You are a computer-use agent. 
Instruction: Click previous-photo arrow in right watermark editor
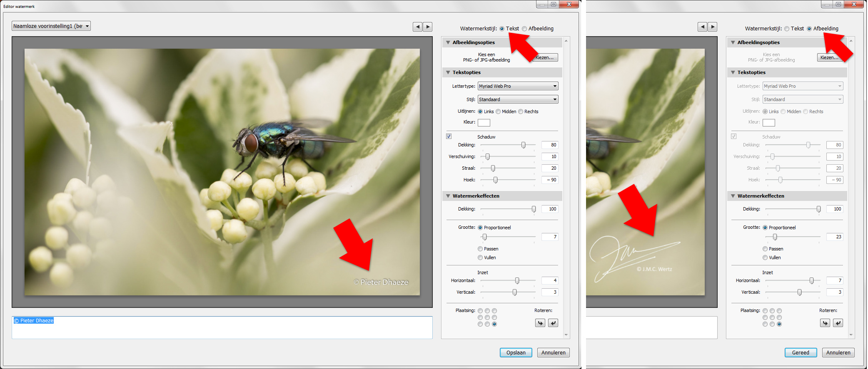click(702, 27)
